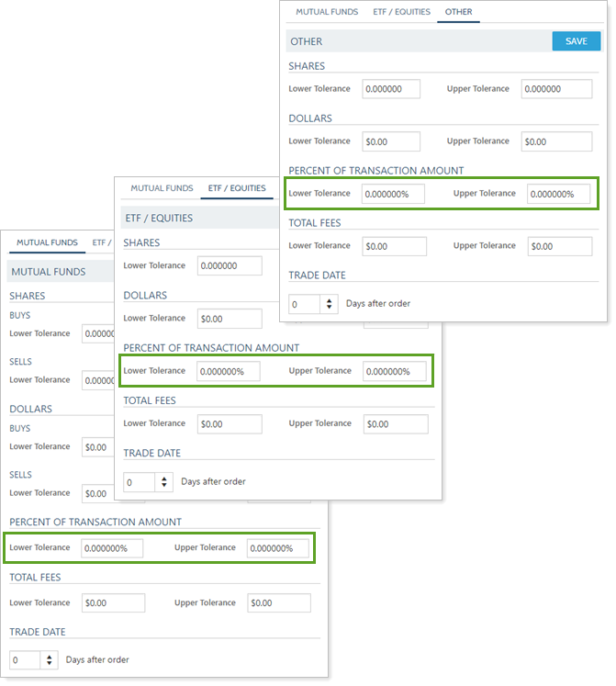Viewport: 616px width, 686px height.
Task: Select MUTUAL FUNDS tab in the ETF / Equities panel
Action: click(162, 188)
